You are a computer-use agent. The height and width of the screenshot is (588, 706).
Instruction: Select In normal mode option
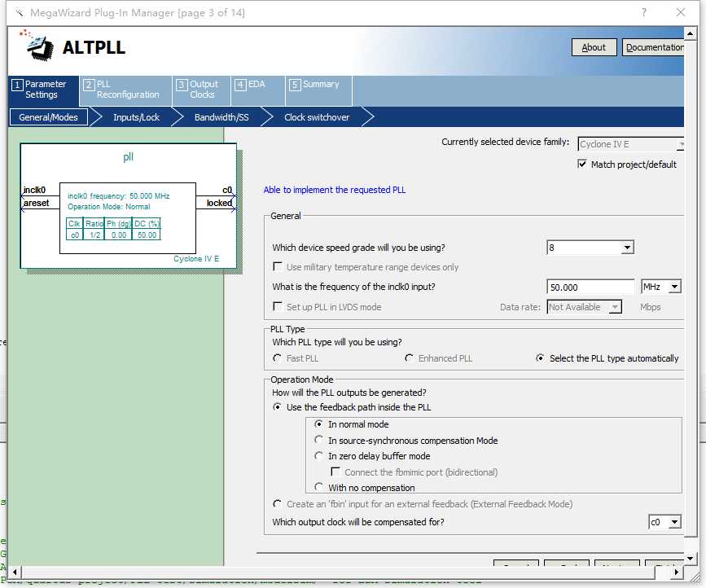318,423
